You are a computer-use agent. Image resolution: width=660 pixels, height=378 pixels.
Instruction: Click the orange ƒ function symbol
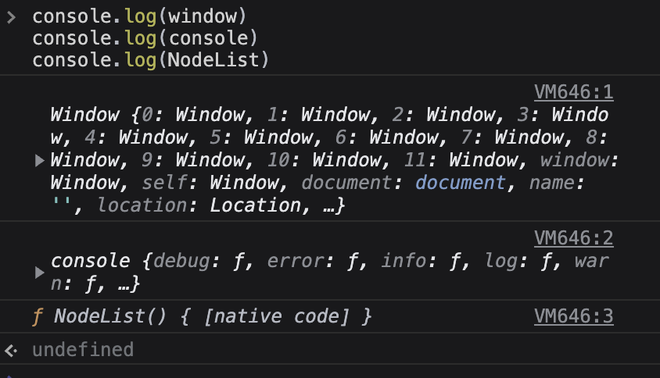tap(37, 317)
